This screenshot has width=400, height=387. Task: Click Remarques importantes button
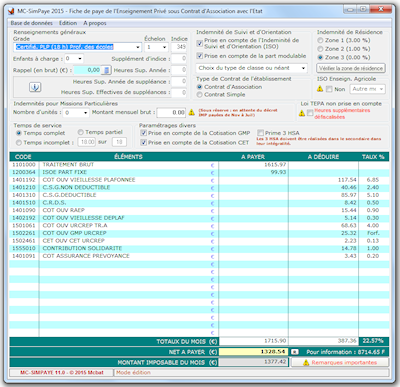340,363
